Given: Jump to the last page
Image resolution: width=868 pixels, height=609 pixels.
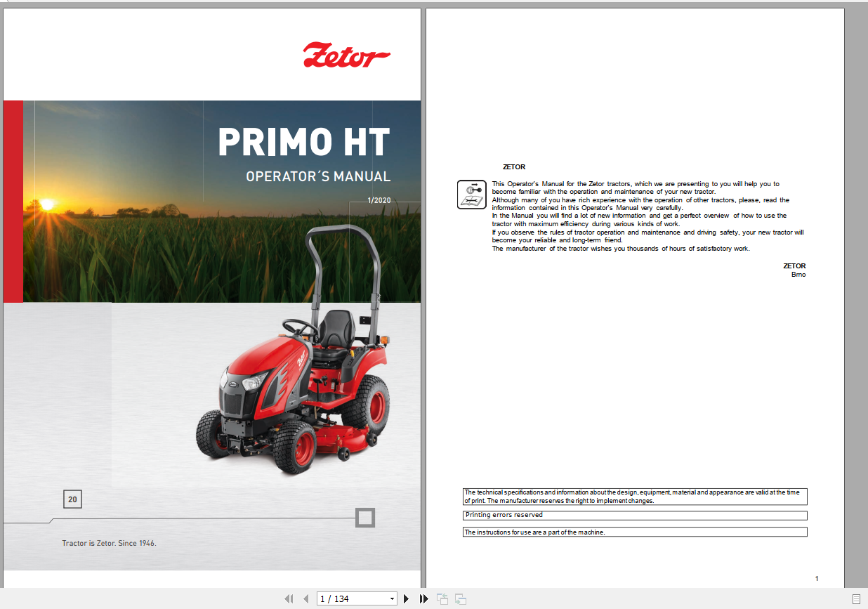Looking at the screenshot, I should [x=423, y=598].
